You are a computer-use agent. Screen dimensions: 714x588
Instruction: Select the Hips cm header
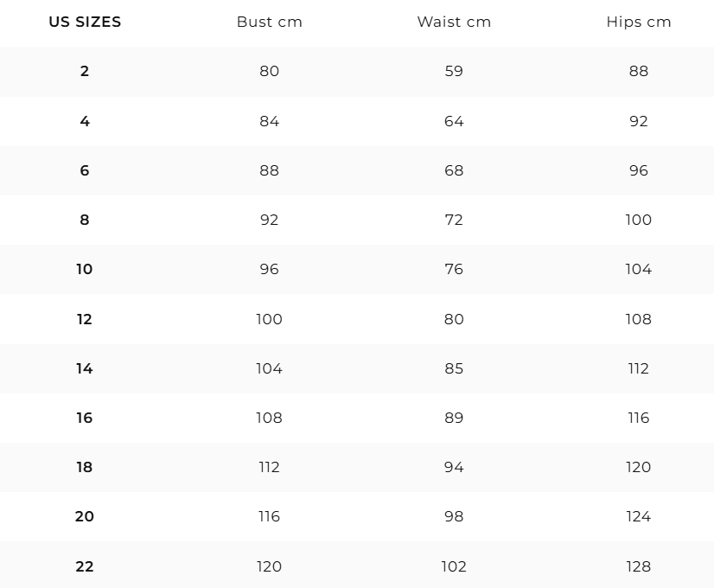pos(639,22)
